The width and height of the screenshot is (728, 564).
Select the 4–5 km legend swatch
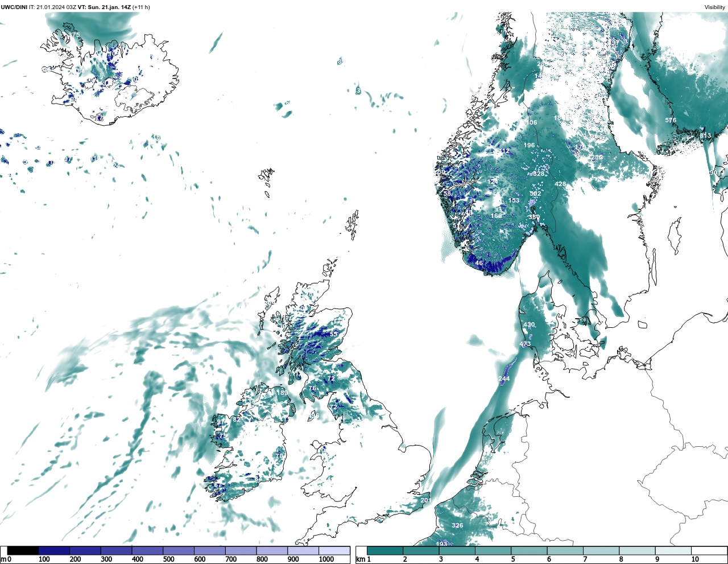point(493,550)
